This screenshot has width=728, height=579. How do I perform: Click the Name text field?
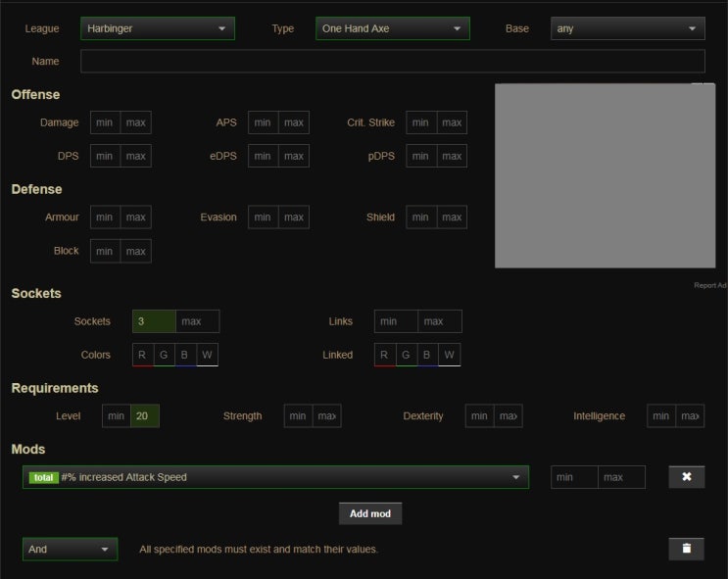(392, 61)
